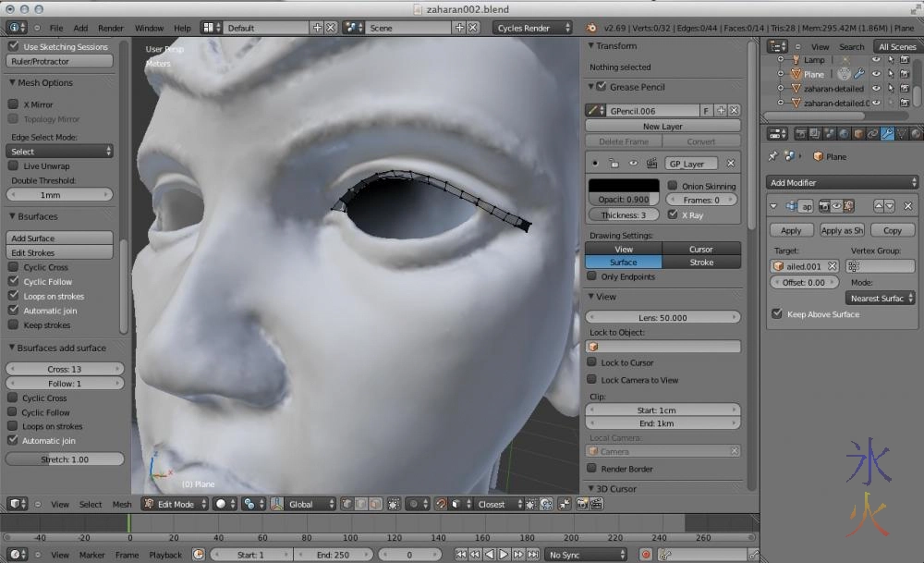Remove the modifier with its X icon
The width and height of the screenshot is (924, 563).
pyautogui.click(x=907, y=206)
